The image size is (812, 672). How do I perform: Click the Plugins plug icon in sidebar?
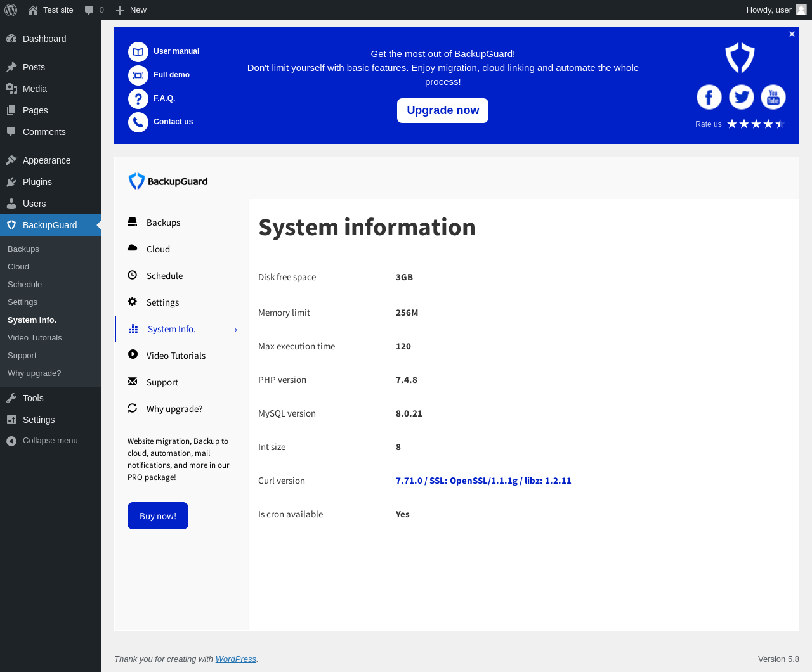pos(11,182)
